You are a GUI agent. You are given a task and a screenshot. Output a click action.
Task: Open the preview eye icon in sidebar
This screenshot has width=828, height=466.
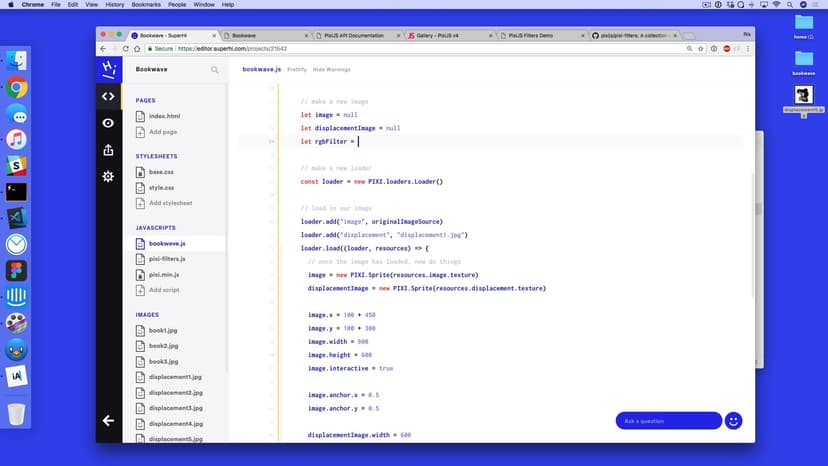tap(108, 123)
